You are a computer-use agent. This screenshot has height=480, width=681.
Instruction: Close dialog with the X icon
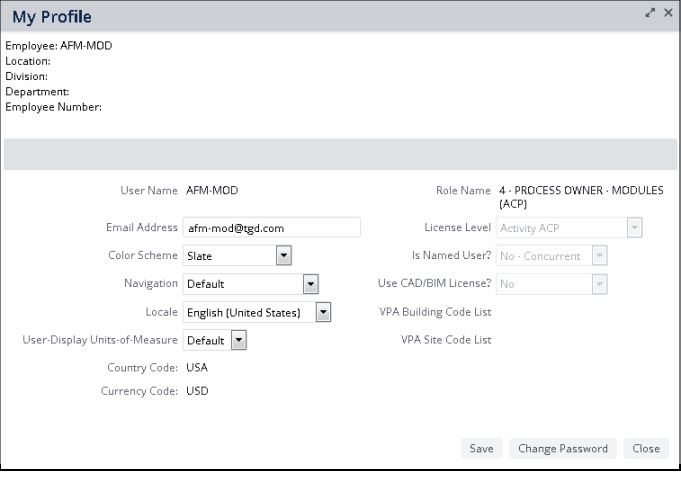pos(668,13)
